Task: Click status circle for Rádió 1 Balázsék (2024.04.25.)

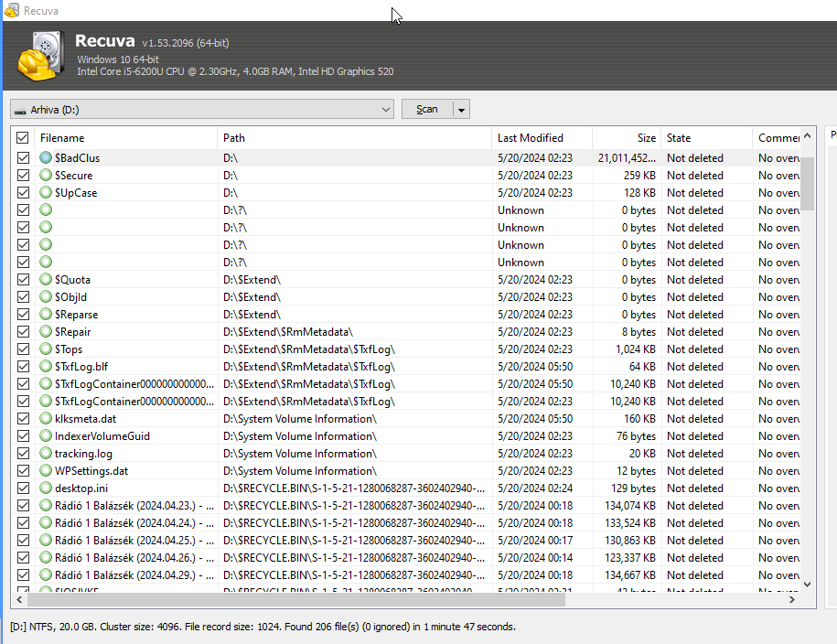Action: coord(46,540)
